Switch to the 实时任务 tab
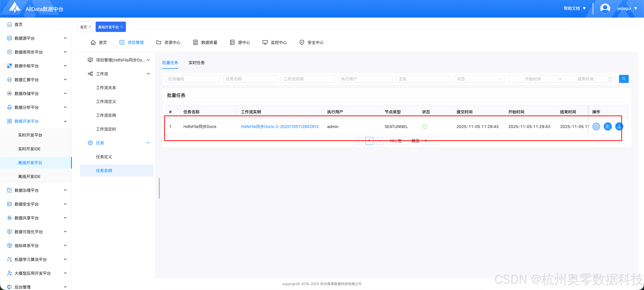 click(196, 63)
